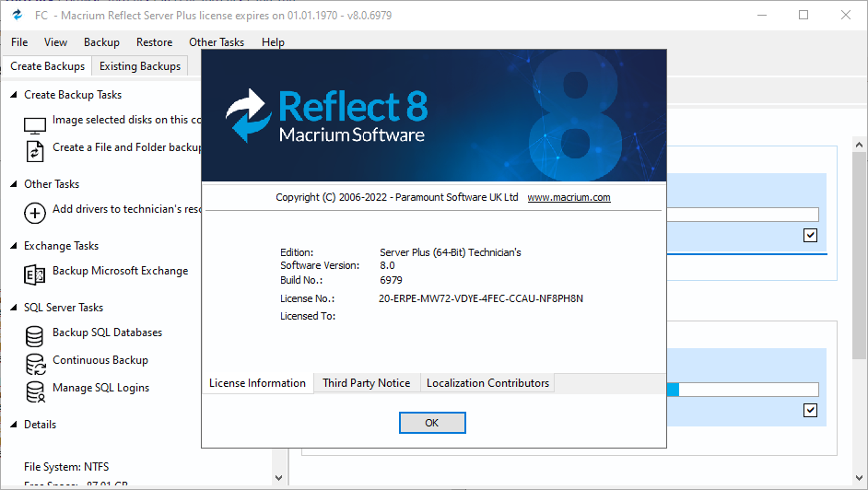The height and width of the screenshot is (490, 868).
Task: Click the File and Folder backup icon
Action: [x=34, y=152]
